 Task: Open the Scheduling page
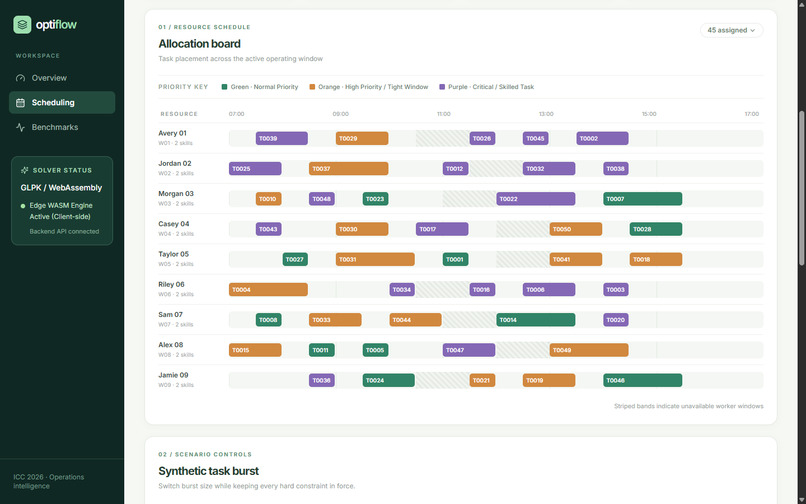[x=62, y=103]
